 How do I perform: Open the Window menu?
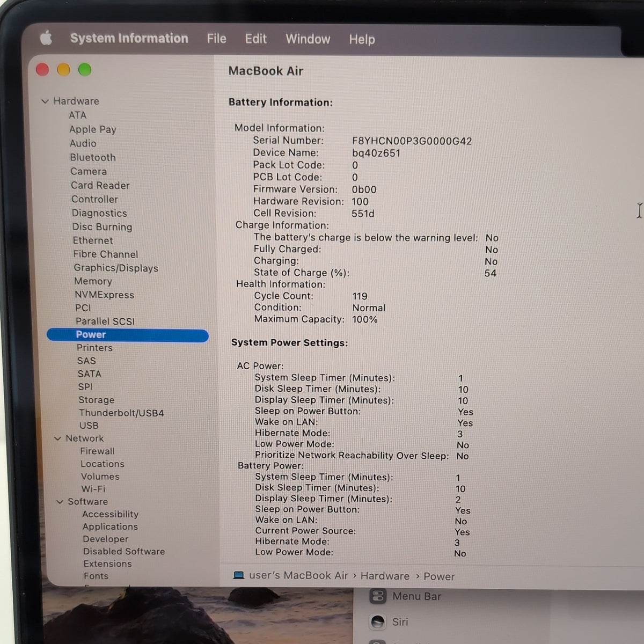(308, 39)
